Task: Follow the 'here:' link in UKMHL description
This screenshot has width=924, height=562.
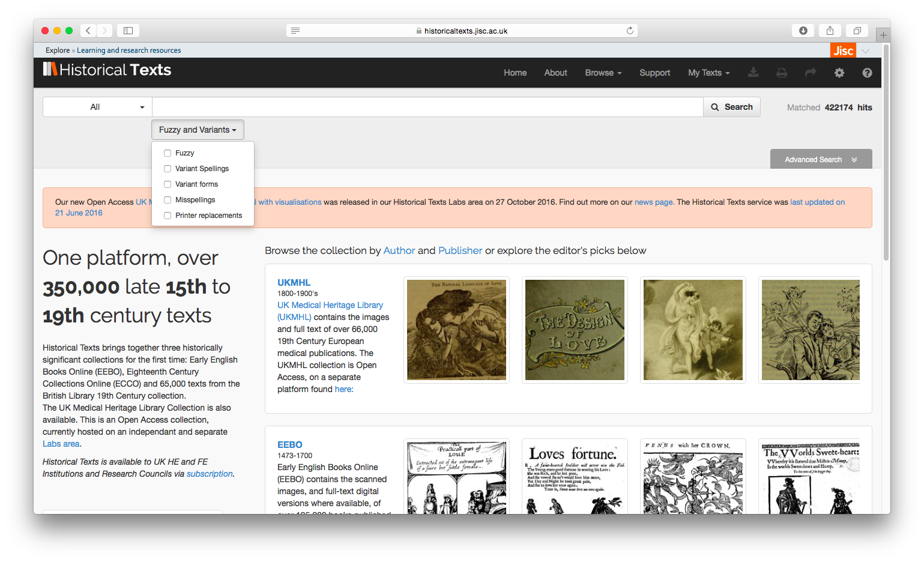Action: point(344,389)
